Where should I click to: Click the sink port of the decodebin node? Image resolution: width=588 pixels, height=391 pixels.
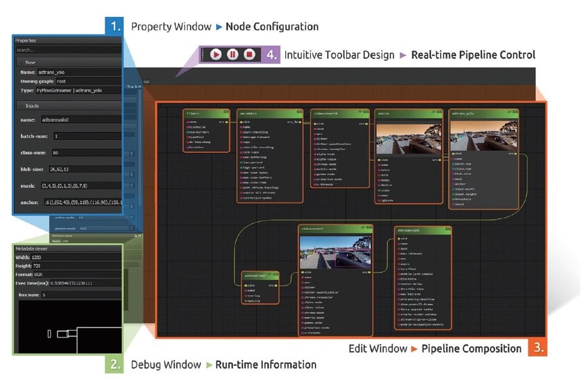tap(241, 122)
